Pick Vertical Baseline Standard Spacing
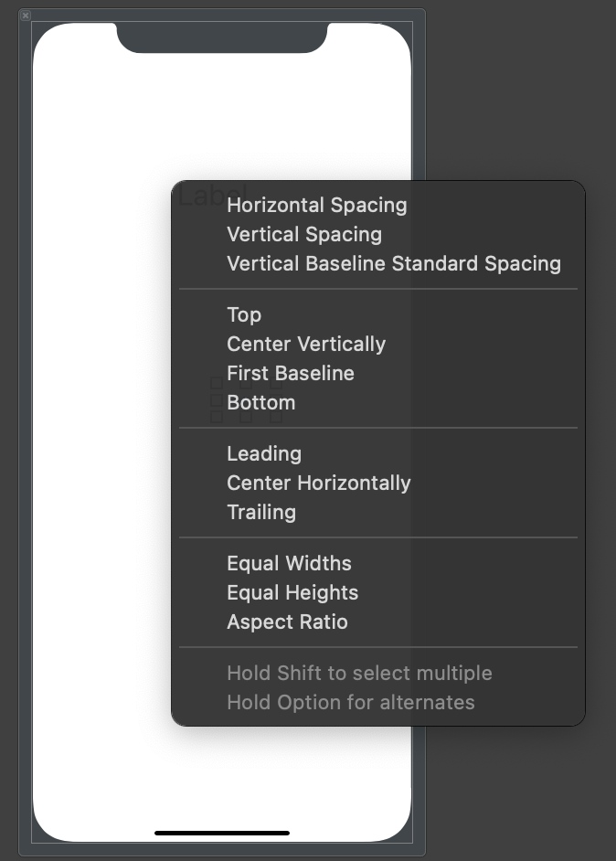This screenshot has height=861, width=616. [393, 263]
